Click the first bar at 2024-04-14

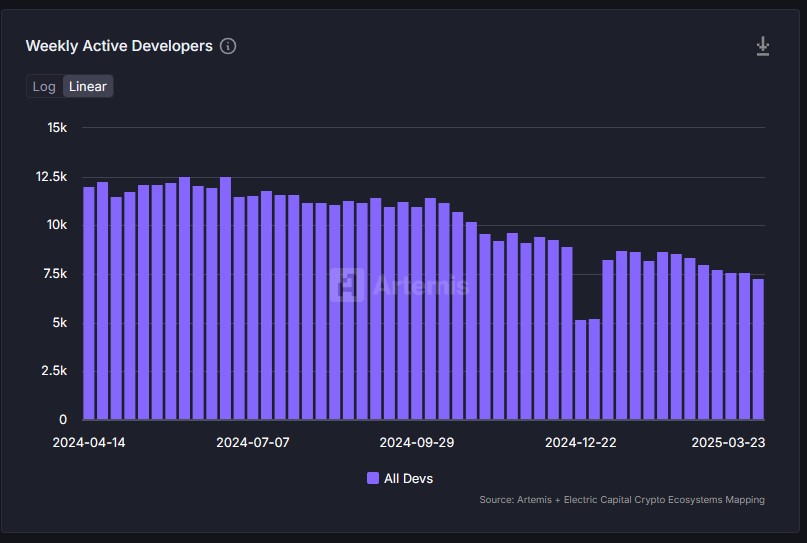pos(89,302)
